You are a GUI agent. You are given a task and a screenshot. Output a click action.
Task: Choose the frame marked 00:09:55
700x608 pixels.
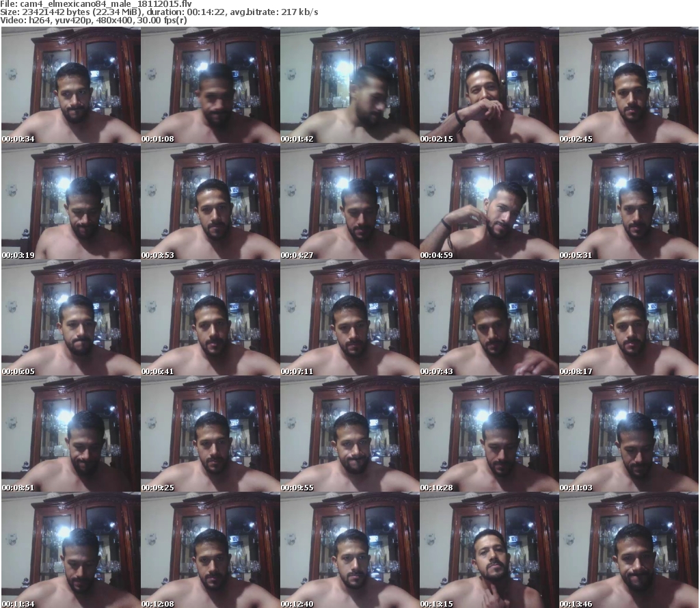coord(349,434)
